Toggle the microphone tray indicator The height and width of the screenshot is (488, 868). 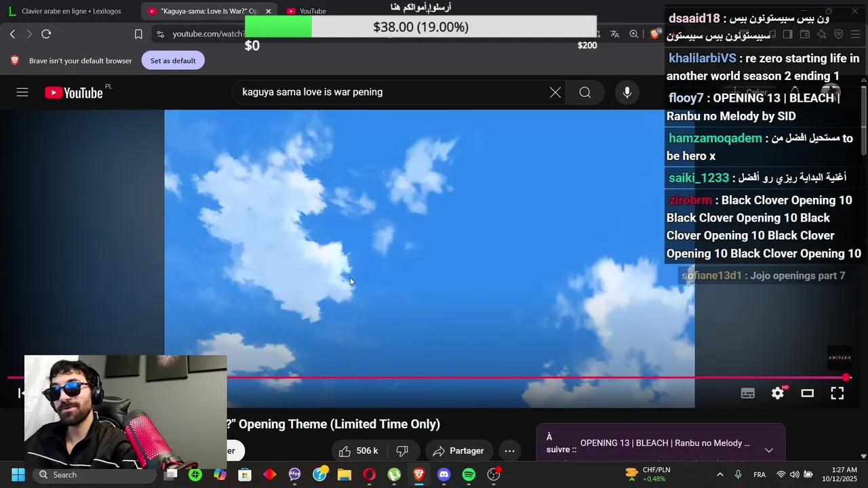pyautogui.click(x=738, y=474)
